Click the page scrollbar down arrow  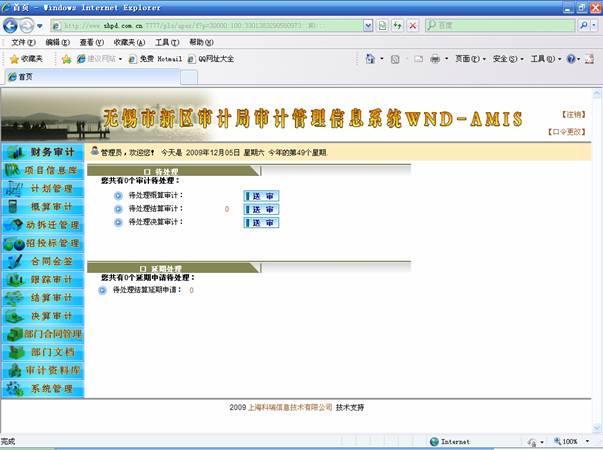pos(597,428)
